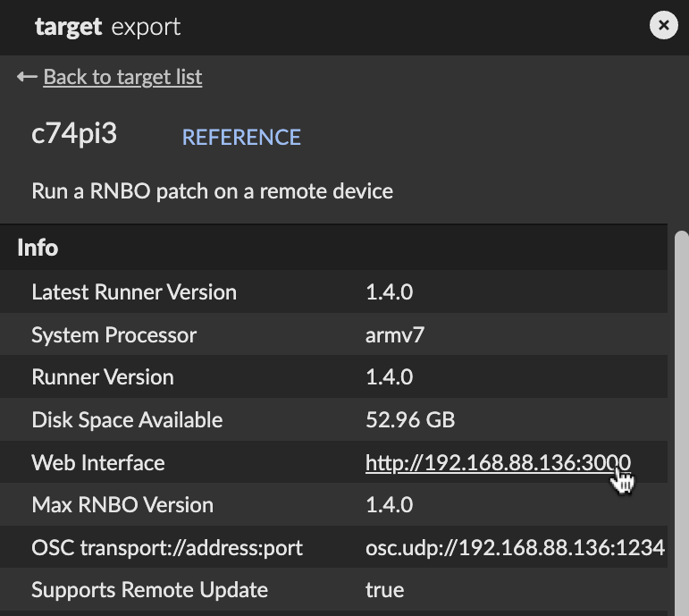This screenshot has width=689, height=616.
Task: Click the OSC transport://address:port label
Action: pyautogui.click(x=167, y=548)
